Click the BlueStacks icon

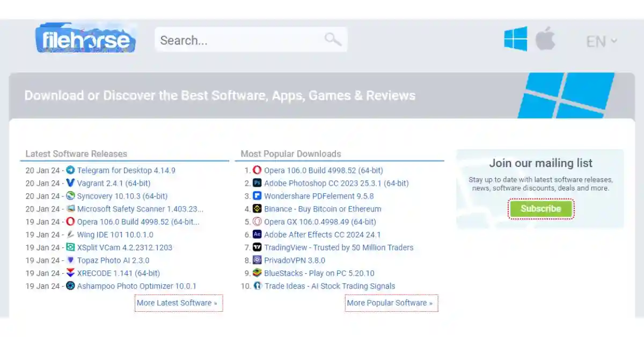pos(257,273)
